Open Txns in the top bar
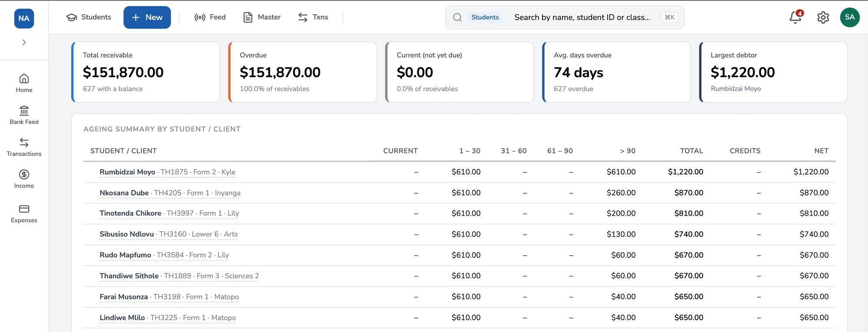This screenshot has width=868, height=332. click(313, 17)
